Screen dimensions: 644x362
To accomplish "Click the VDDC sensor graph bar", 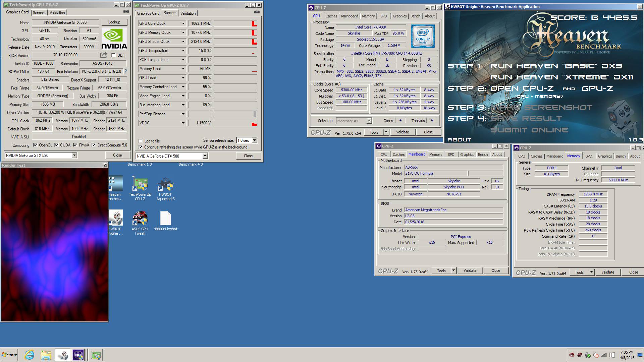I will (235, 123).
